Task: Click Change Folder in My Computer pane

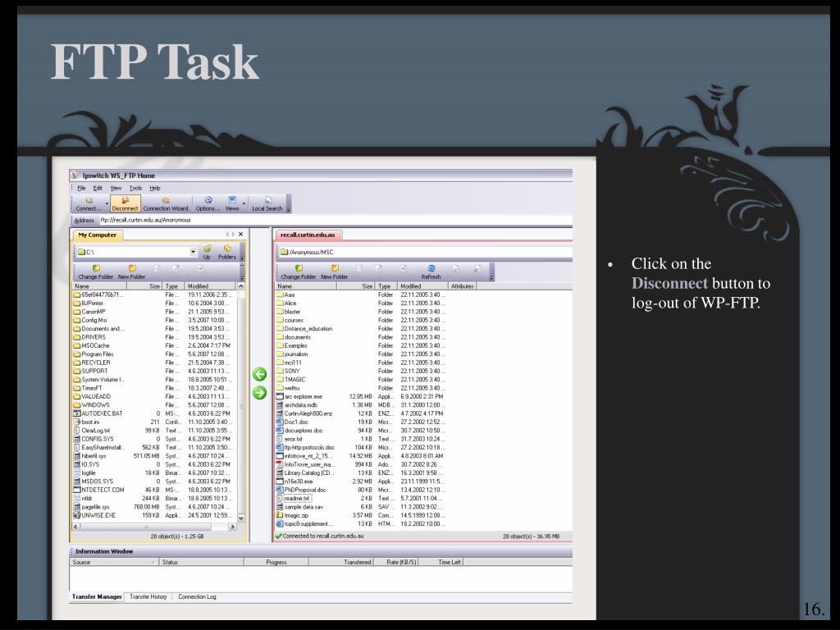Action: tap(96, 272)
